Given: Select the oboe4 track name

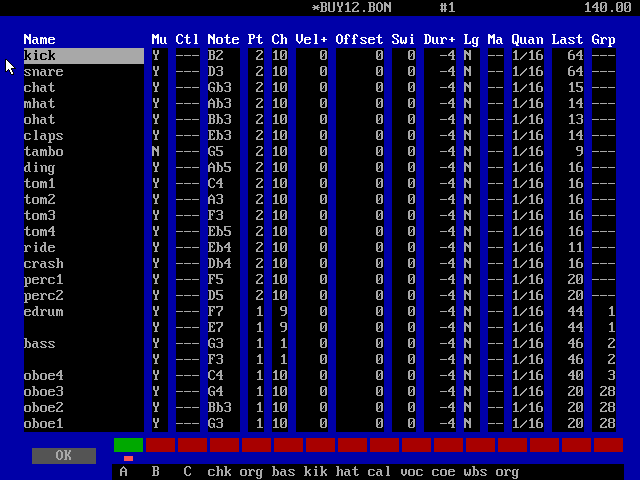Looking at the screenshot, I should pyautogui.click(x=84, y=376).
